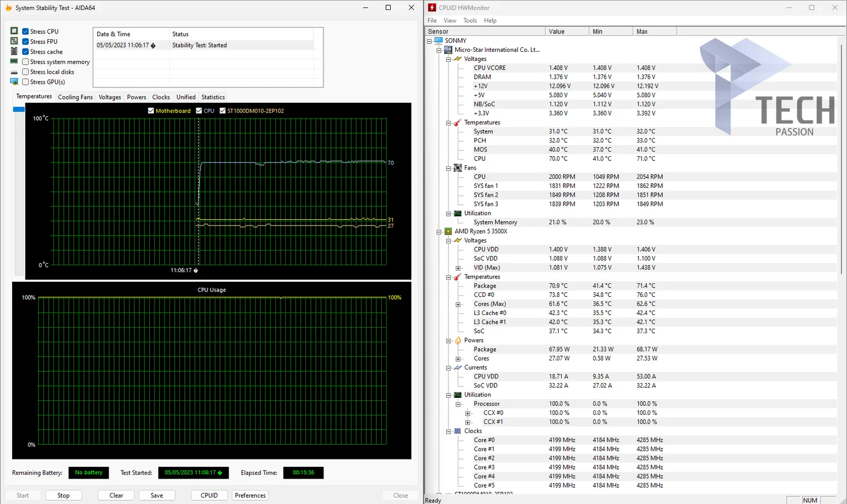
Task: Enable Stress system memory checkbox
Action: pos(25,61)
